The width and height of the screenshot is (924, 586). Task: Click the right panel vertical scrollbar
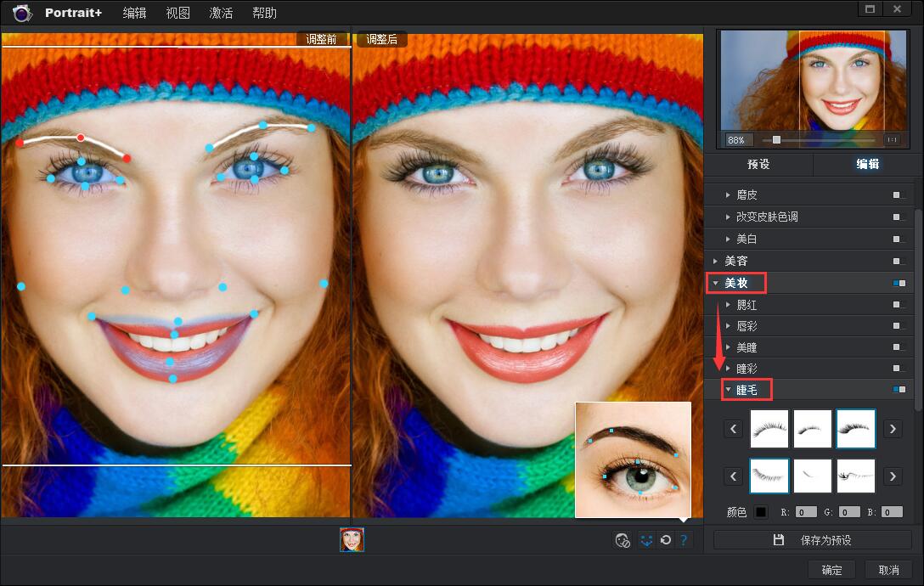click(x=918, y=309)
